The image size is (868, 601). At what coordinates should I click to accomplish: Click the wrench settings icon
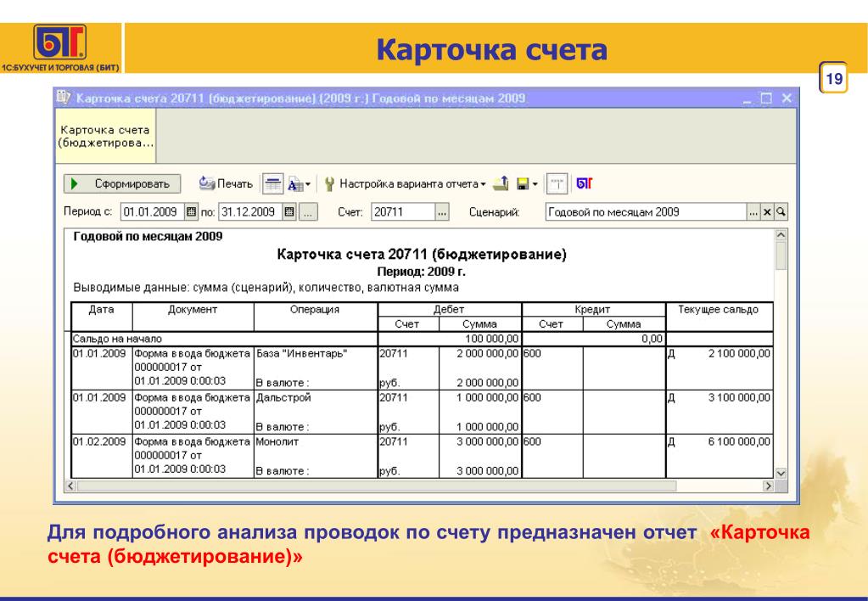coord(329,184)
